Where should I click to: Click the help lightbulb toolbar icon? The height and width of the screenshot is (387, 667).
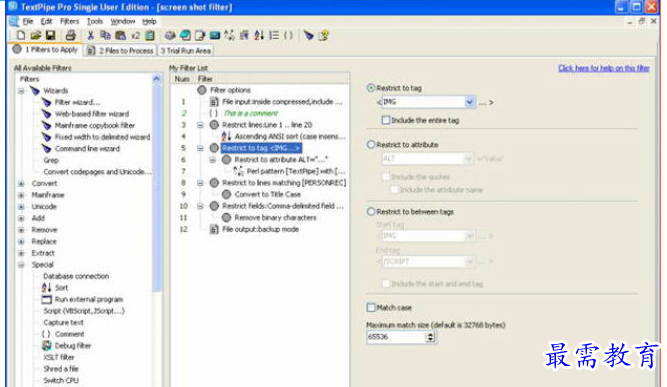click(x=323, y=35)
